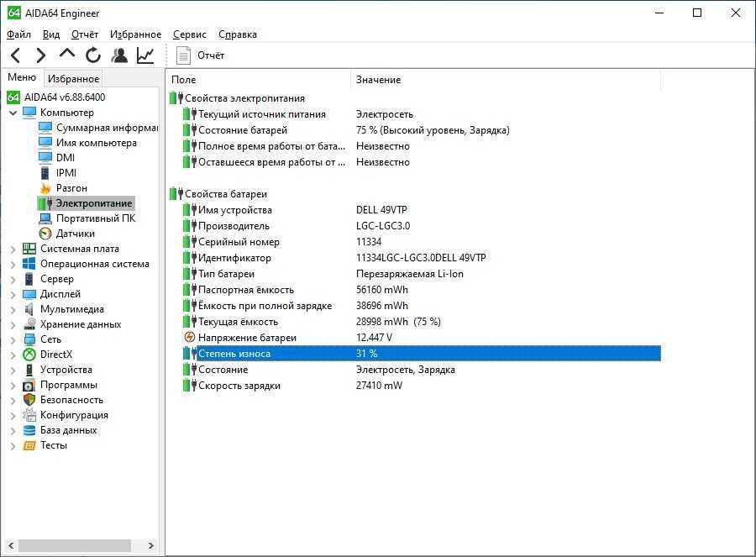Switch to the Меню tab

click(x=22, y=77)
